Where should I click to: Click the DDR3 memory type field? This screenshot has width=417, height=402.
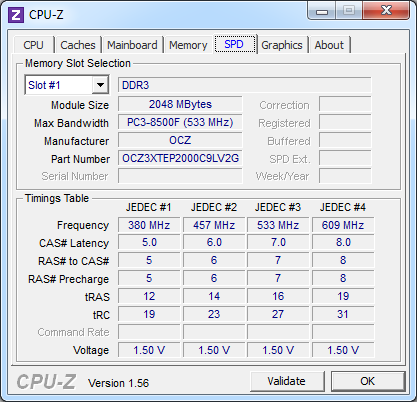pyautogui.click(x=244, y=85)
